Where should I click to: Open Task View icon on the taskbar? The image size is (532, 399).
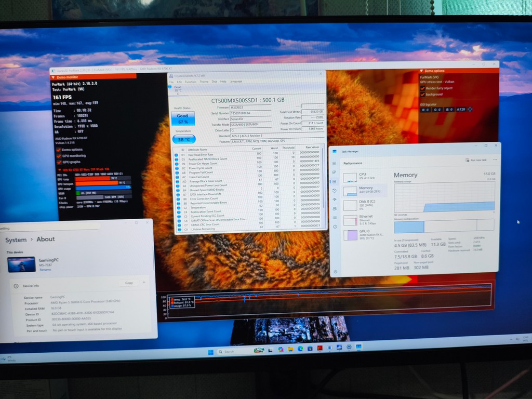click(270, 350)
